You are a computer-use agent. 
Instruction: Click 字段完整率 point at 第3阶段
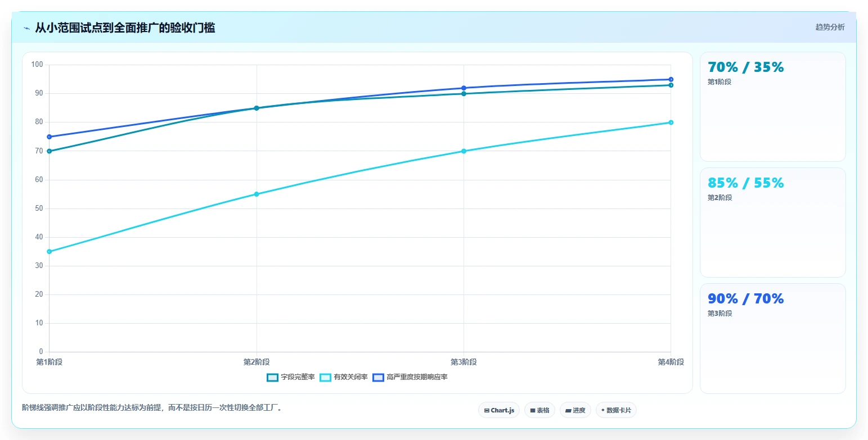[x=464, y=94]
